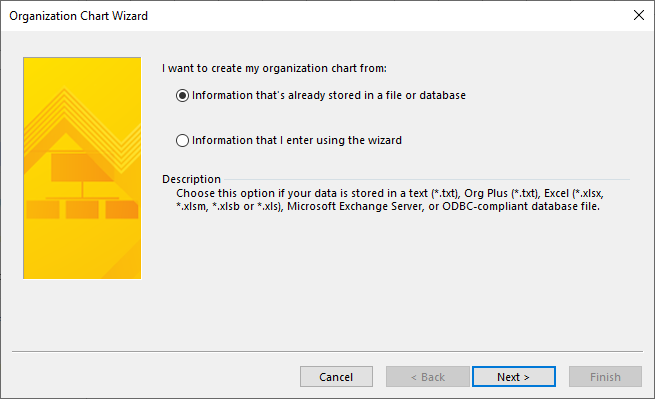Viewport: 655px width, 399px height.
Task: Click the yellow wizard banner image
Action: (x=82, y=168)
